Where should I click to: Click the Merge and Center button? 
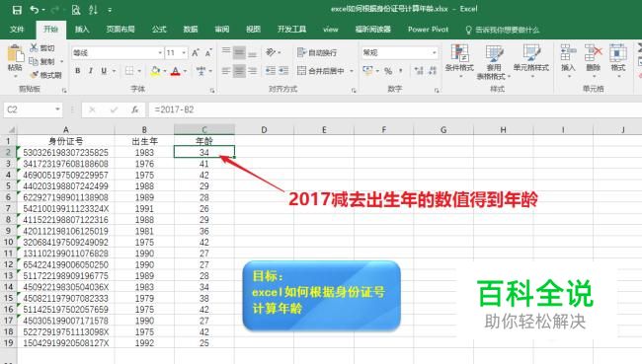pyautogui.click(x=321, y=71)
